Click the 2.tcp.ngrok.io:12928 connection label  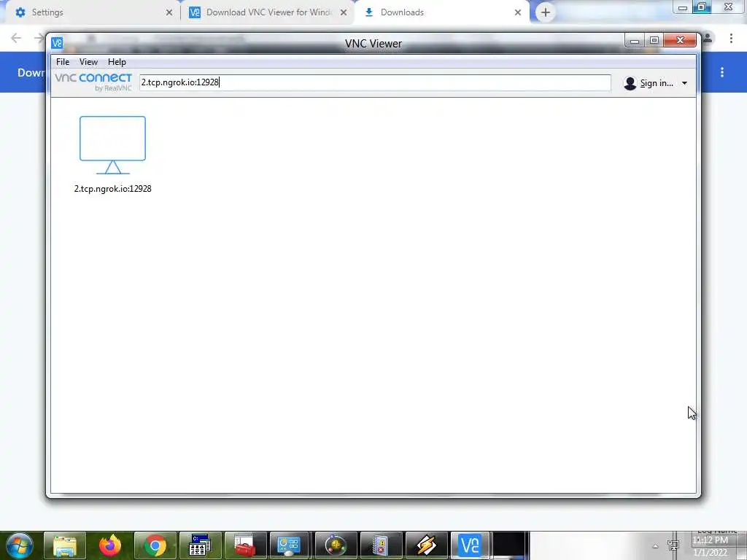point(113,189)
